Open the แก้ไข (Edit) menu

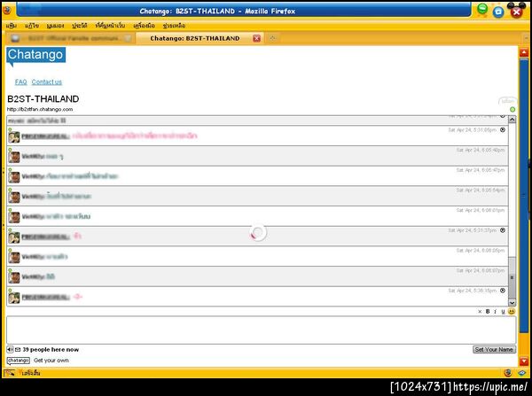point(32,26)
